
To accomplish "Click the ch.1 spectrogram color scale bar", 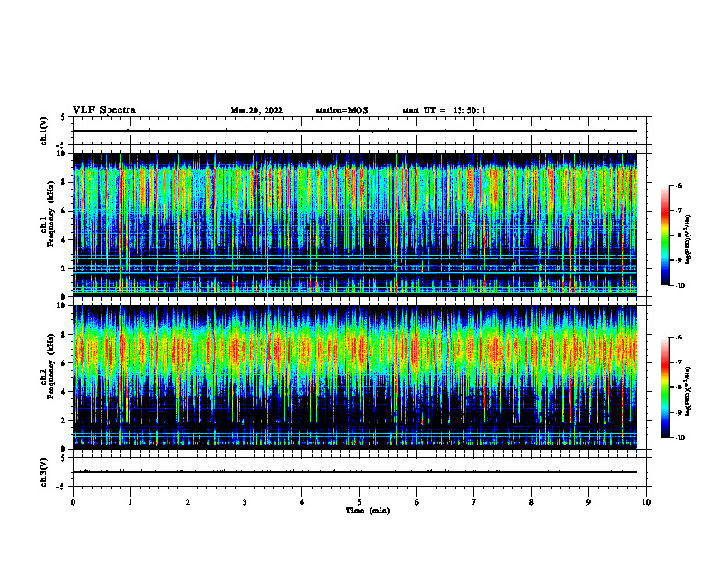I will pyautogui.click(x=665, y=236).
